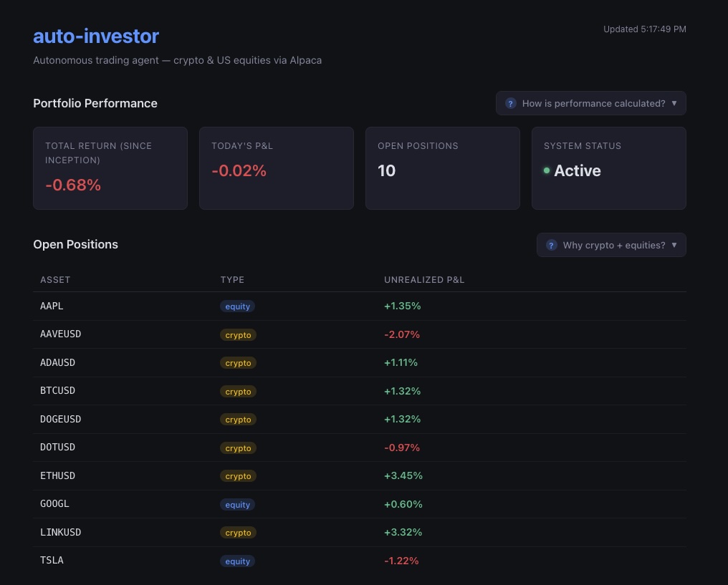This screenshot has width=728, height=585.
Task: Click the help icon next to "Why crypto + equities?"
Action: tap(551, 245)
